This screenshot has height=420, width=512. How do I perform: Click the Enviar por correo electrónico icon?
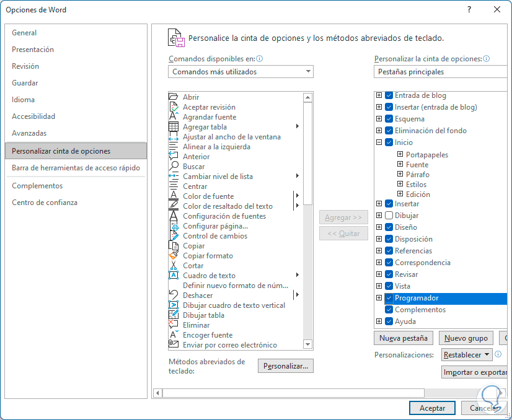click(174, 344)
